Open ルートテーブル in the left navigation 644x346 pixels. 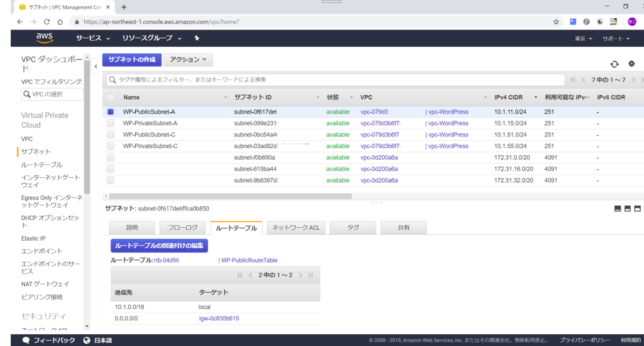(x=42, y=164)
